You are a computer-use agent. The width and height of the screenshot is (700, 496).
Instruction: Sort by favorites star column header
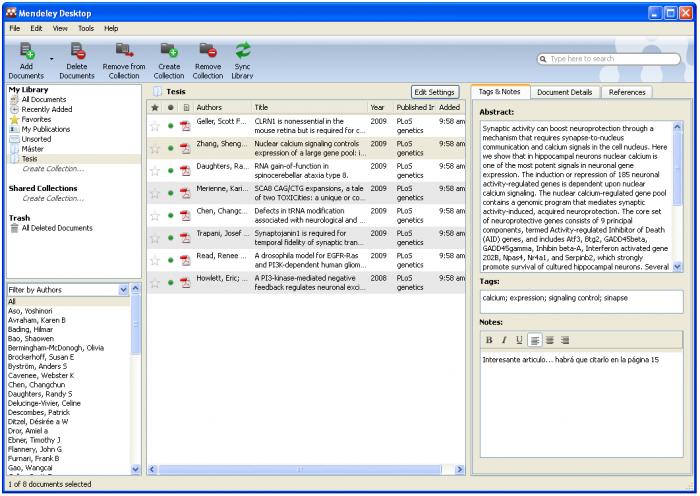pyautogui.click(x=155, y=107)
